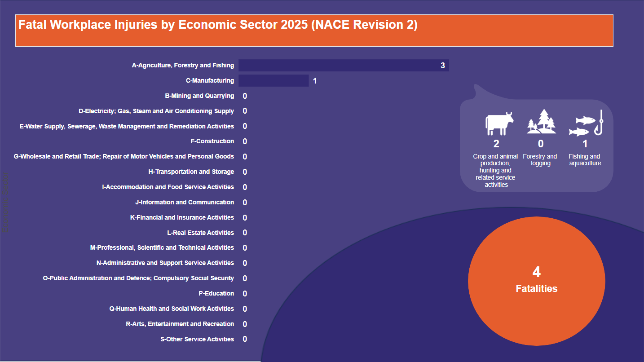Click the number 2 under the cow icon
Image resolution: width=644 pixels, height=362 pixels.
click(496, 144)
